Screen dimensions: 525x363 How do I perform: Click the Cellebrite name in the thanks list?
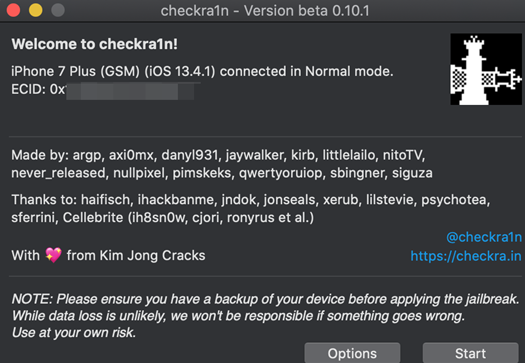[93, 218]
